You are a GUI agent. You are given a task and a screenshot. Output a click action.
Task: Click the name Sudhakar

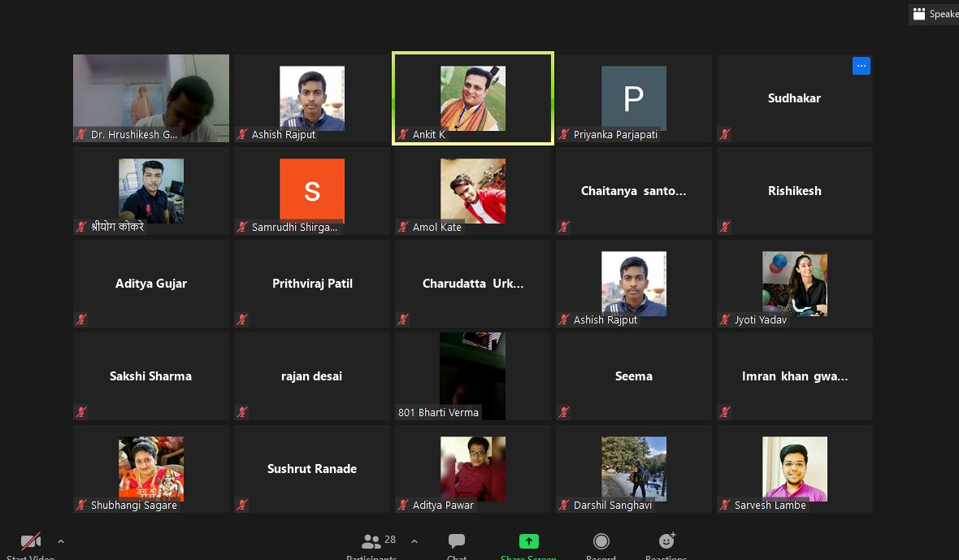794,98
